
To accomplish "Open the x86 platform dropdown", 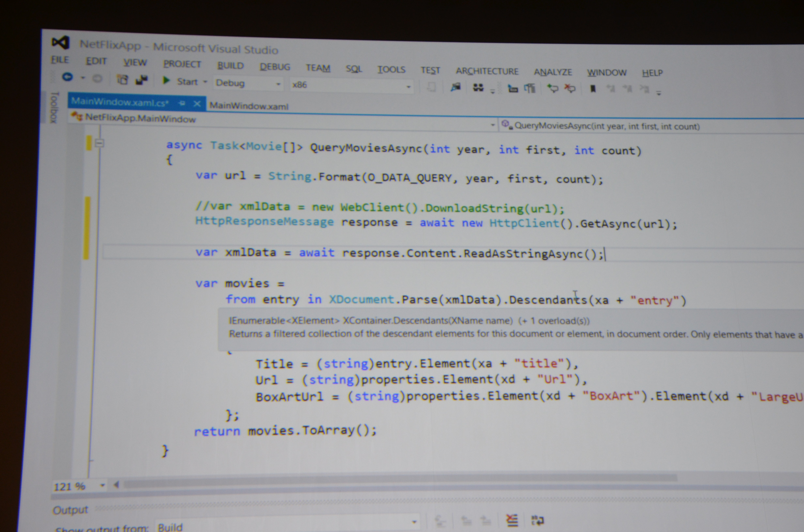I will (x=409, y=87).
